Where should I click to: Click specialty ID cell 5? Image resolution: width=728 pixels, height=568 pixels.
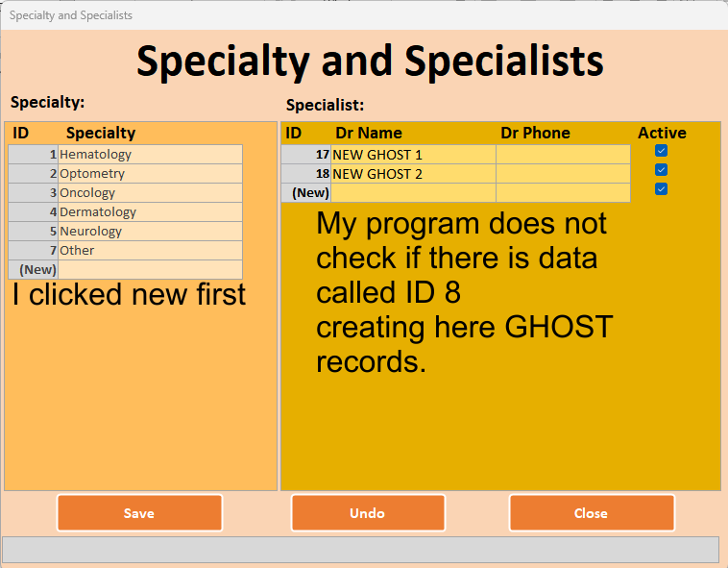(33, 232)
